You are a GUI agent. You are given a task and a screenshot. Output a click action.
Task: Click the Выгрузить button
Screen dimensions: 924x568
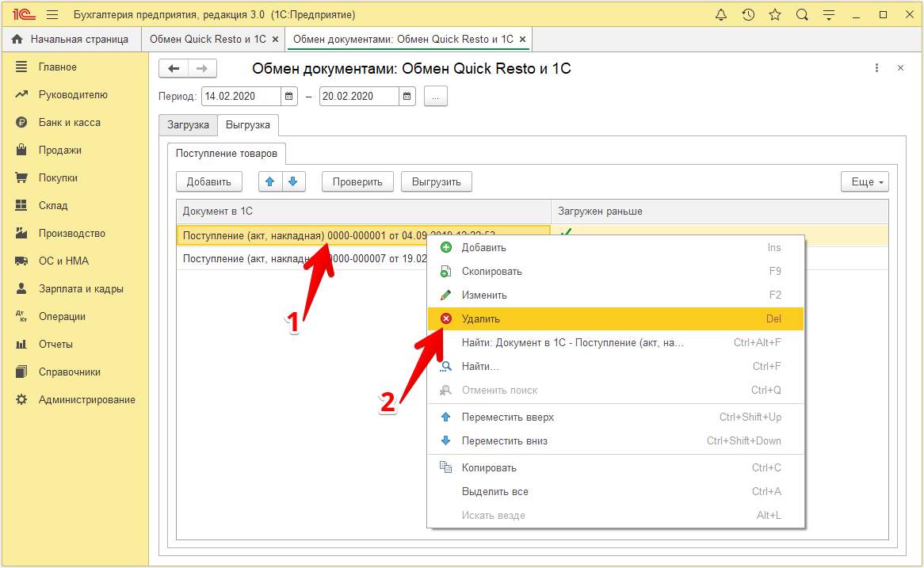[x=436, y=181]
